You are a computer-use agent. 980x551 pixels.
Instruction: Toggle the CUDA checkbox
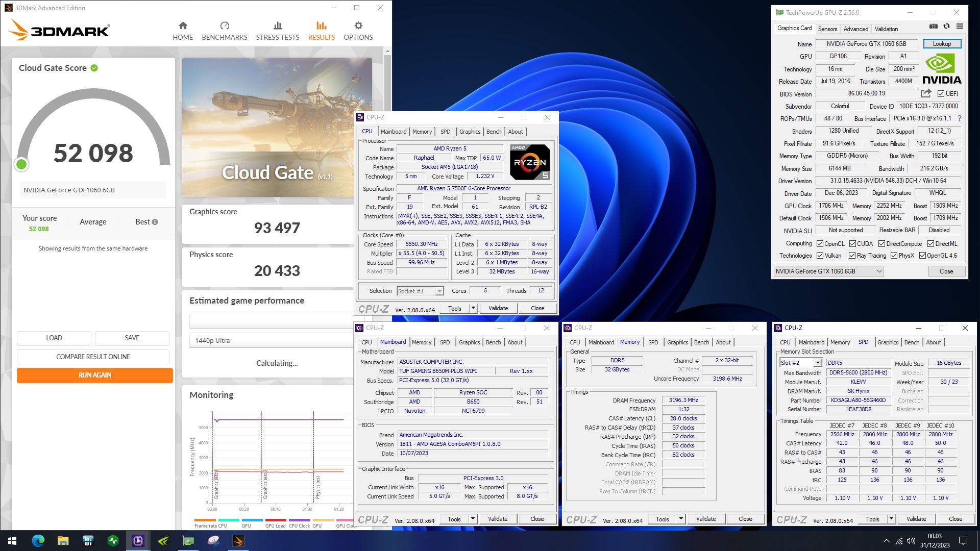click(x=852, y=244)
